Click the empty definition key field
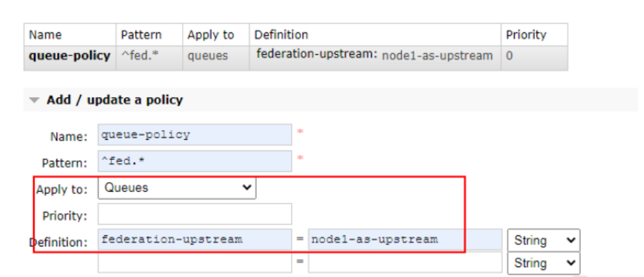The image size is (644, 277). [194, 263]
